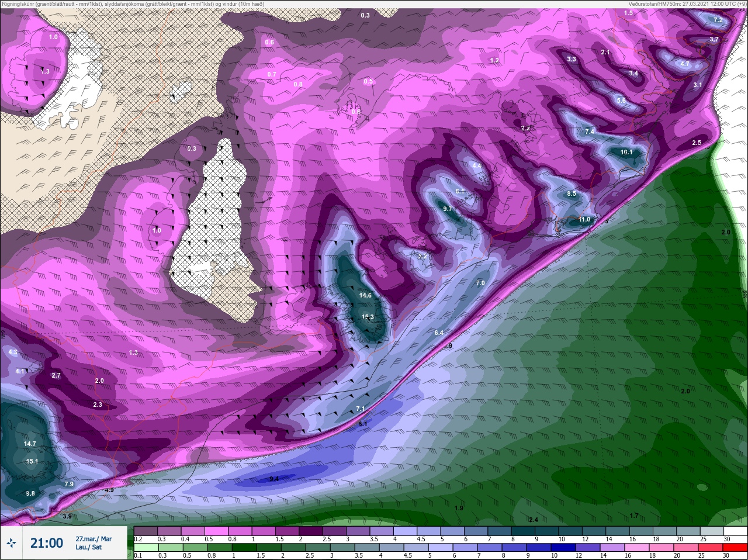Click the 4.7 precipitation value on the map
Image resolution: width=748 pixels, height=560 pixels.
pyautogui.click(x=685, y=64)
